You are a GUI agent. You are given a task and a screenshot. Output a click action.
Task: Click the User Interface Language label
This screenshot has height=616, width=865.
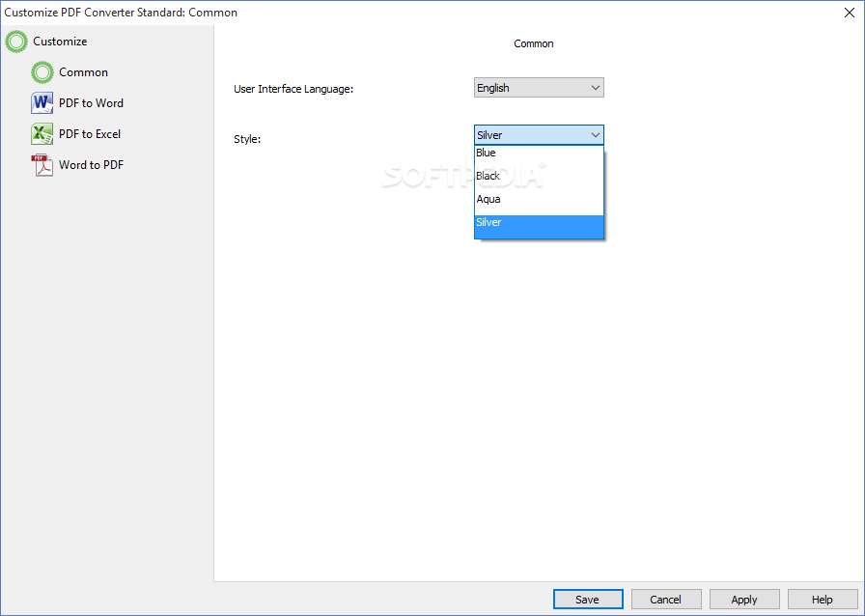pyautogui.click(x=293, y=89)
